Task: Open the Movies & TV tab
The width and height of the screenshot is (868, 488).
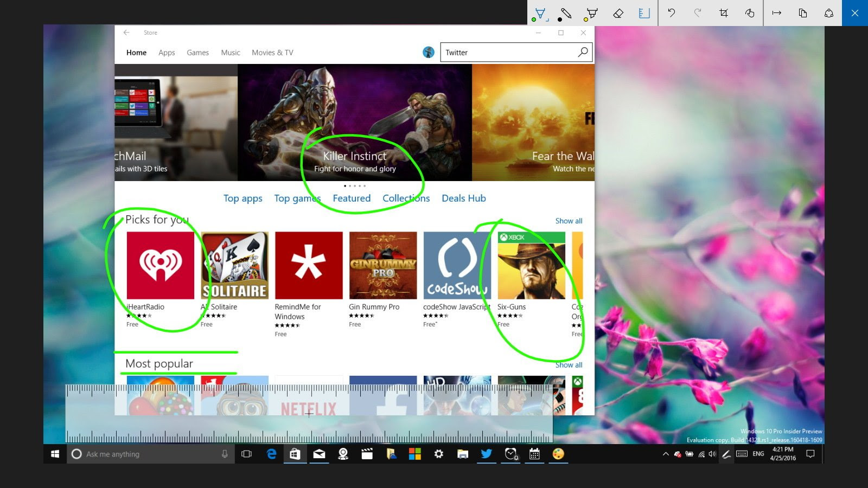Action: [x=272, y=53]
